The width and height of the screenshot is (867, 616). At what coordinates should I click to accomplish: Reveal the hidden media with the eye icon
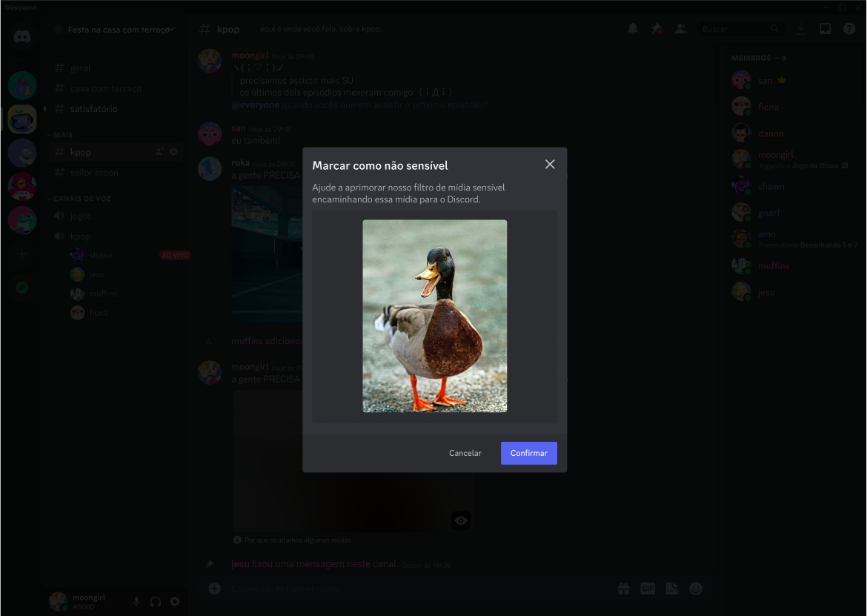click(460, 520)
